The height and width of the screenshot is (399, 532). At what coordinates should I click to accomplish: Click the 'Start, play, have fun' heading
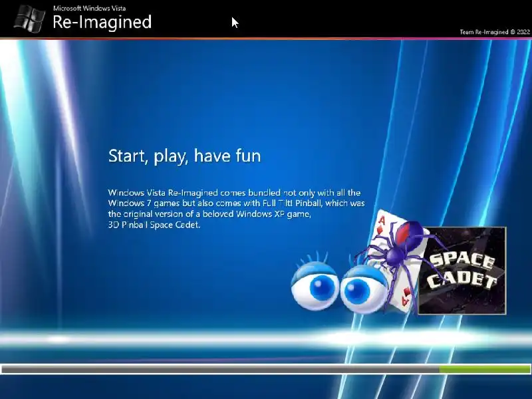[x=185, y=156]
